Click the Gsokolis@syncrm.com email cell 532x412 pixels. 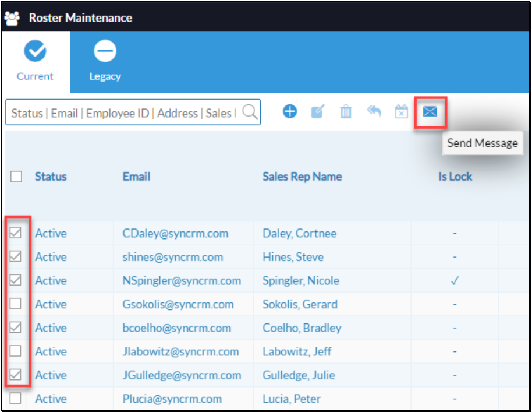click(x=178, y=304)
